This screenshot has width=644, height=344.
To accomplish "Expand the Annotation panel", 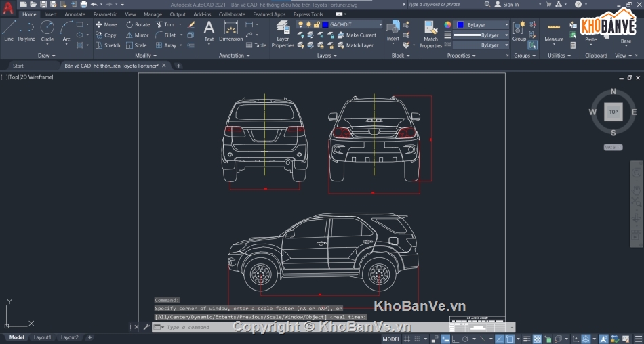I will [x=234, y=56].
